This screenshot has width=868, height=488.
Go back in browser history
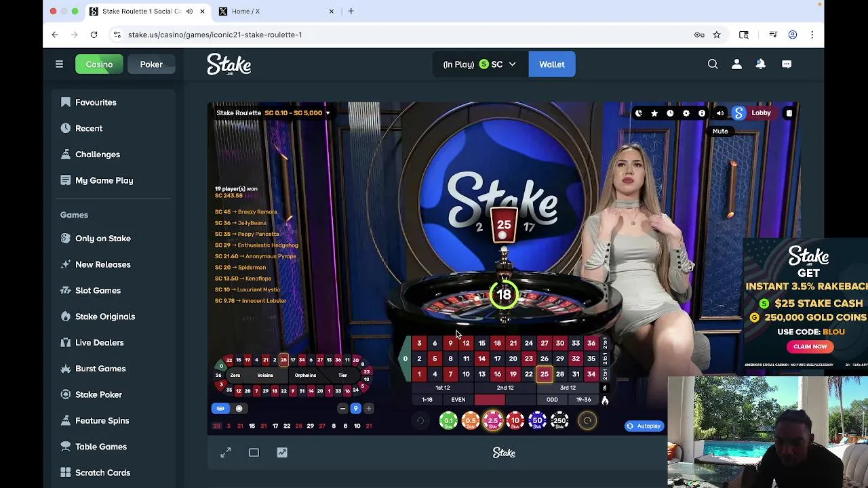coord(55,35)
